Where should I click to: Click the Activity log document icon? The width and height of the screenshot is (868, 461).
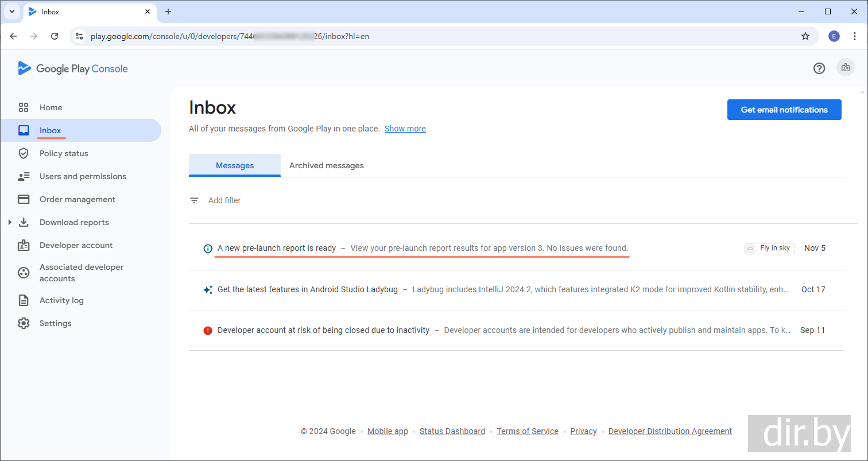[24, 300]
